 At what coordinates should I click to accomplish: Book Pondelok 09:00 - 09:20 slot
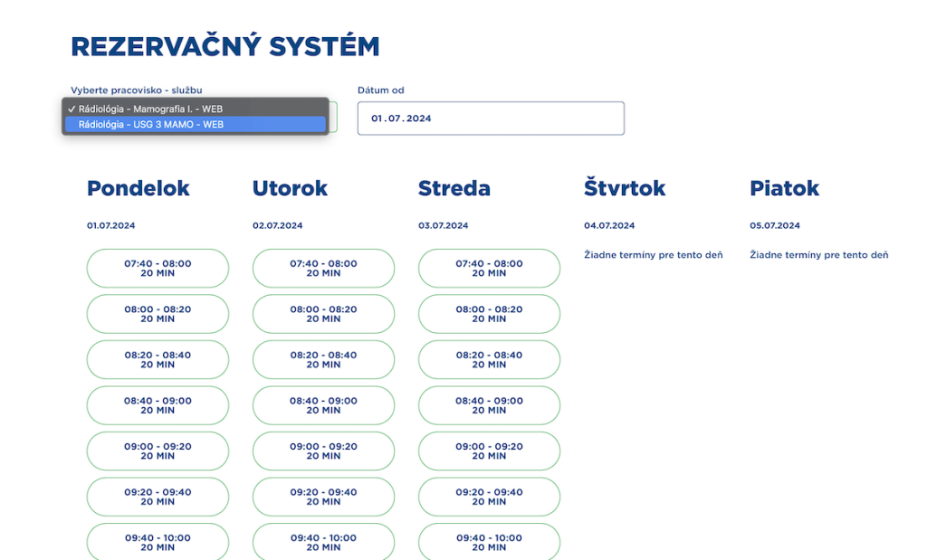pyautogui.click(x=158, y=451)
